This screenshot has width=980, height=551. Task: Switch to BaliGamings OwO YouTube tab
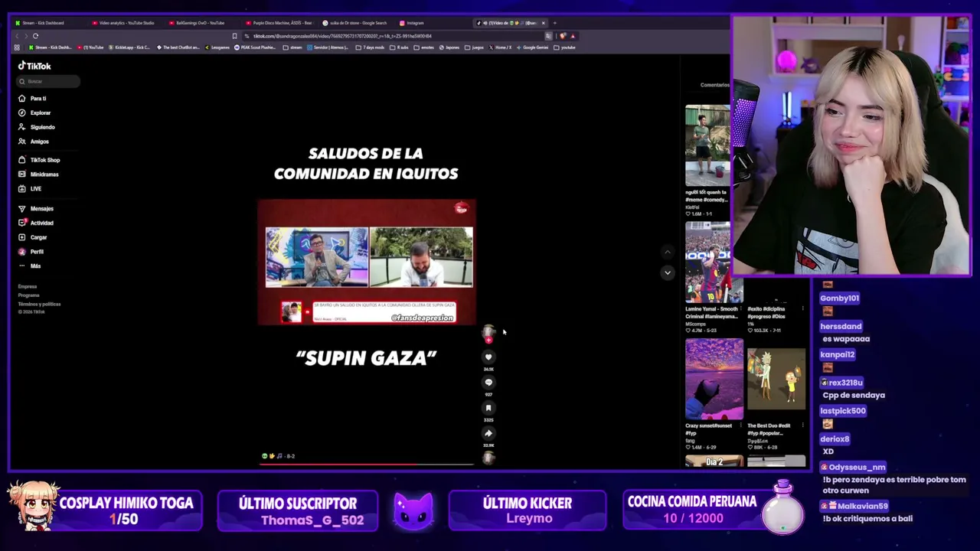coord(201,23)
